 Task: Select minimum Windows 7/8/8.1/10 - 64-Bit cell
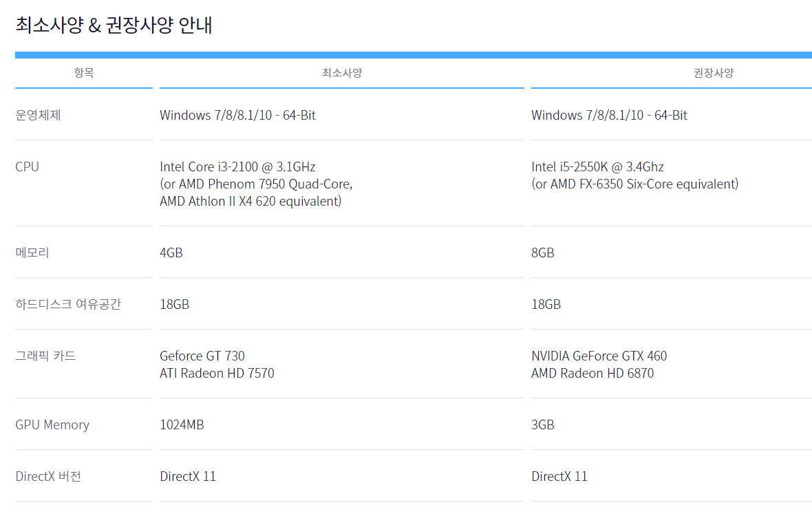coord(237,115)
